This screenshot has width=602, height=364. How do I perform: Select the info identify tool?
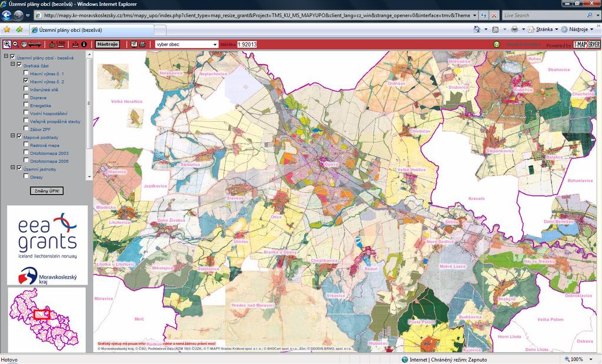[x=83, y=44]
